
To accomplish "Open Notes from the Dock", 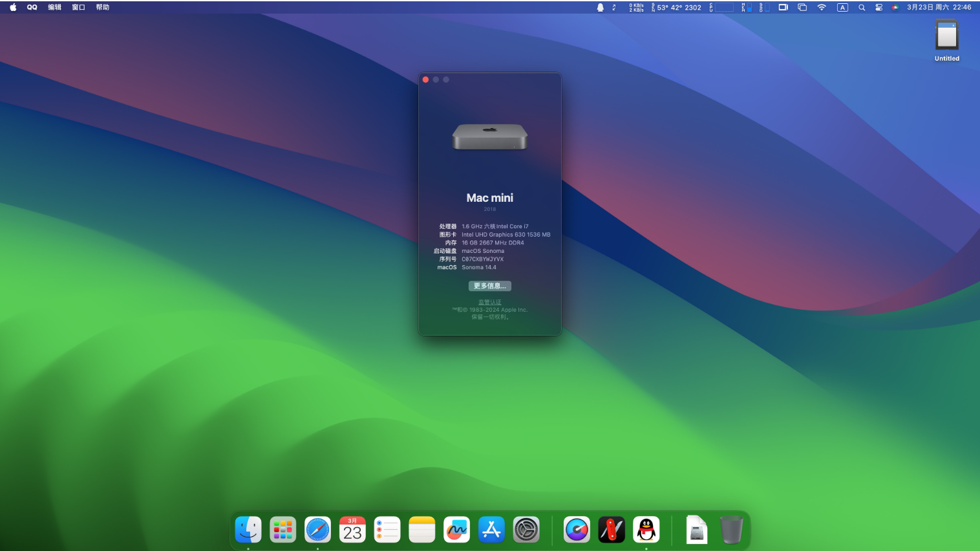I will point(422,530).
